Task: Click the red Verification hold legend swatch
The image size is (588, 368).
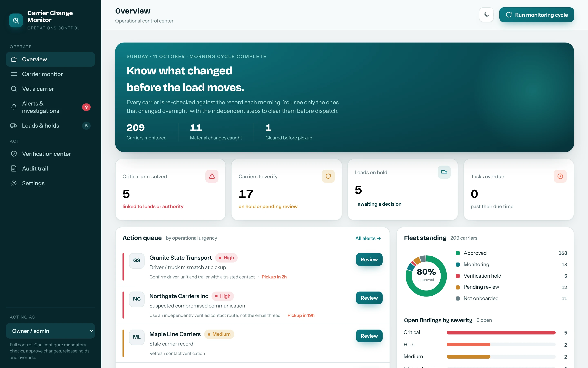Action: coord(458,276)
